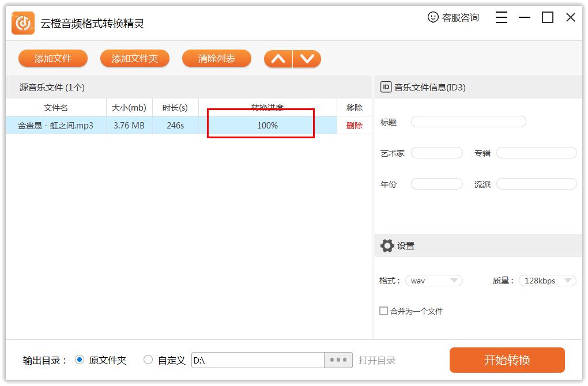Screen dimensions: 588x386
Task: Open the quality dropdown showing 128kbps
Action: click(546, 281)
